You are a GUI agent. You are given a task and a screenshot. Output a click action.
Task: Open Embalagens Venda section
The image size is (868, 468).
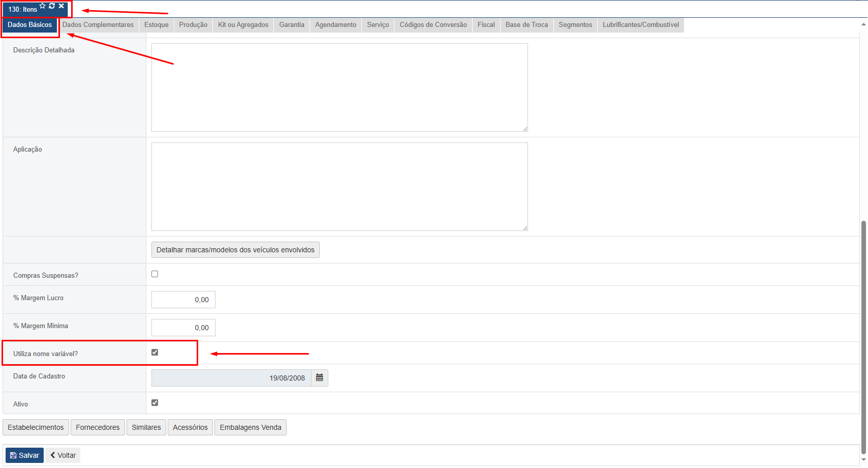pyautogui.click(x=251, y=427)
